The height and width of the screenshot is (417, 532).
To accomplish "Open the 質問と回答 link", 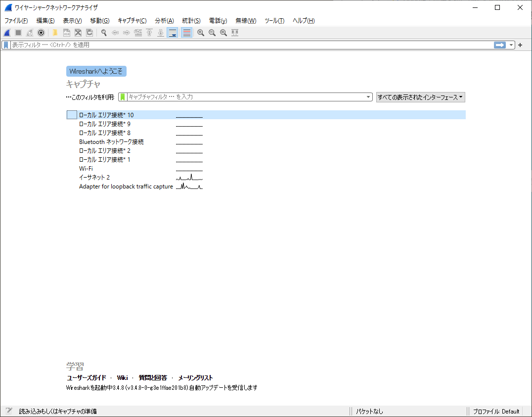I will pos(153,377).
